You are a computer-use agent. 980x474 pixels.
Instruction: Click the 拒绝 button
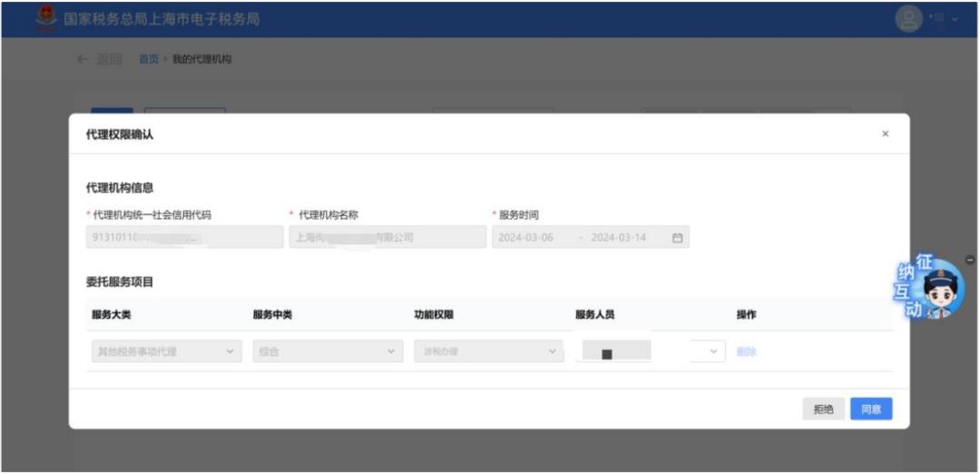824,409
